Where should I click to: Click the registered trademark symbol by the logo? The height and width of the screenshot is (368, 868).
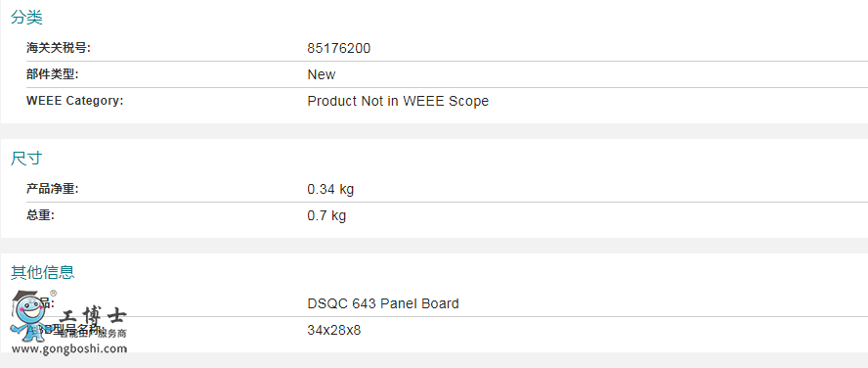pyautogui.click(x=53, y=294)
